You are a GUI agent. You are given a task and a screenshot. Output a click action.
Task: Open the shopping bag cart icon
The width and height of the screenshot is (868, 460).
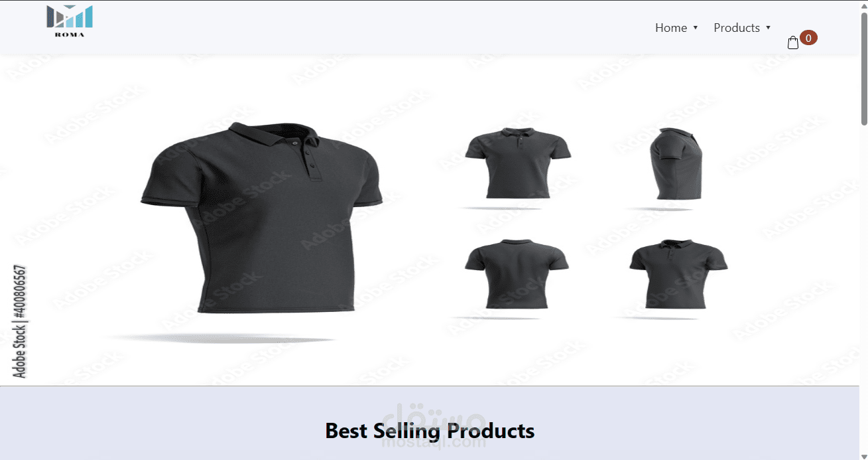tap(793, 43)
